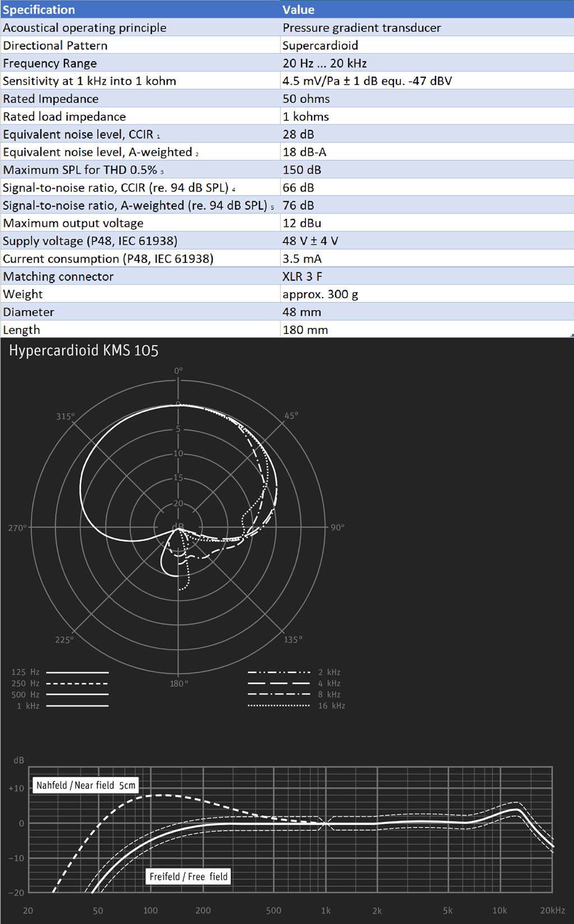Click the Maximum SPL for THD 0.5% cell

click(x=83, y=170)
